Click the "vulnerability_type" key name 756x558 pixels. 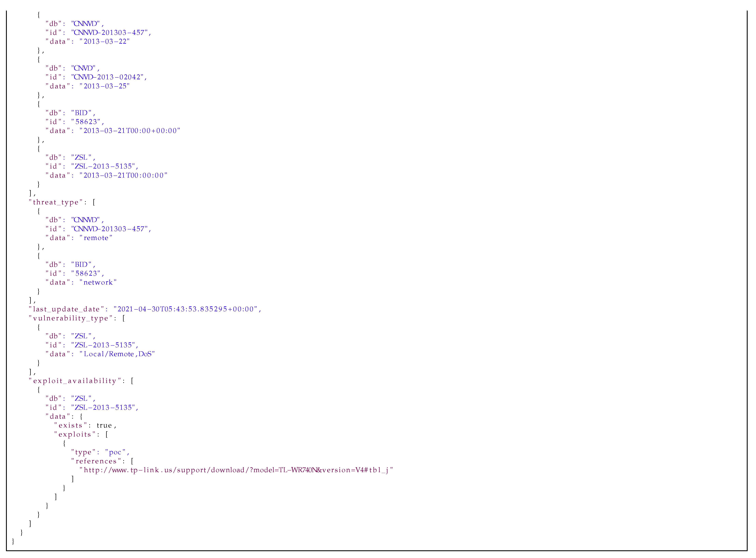tap(71, 318)
